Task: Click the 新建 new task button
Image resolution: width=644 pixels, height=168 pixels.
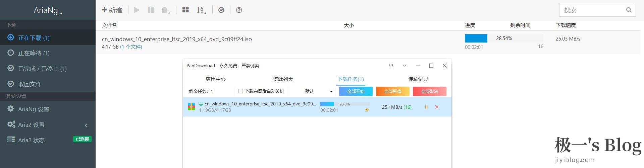Action: (112, 10)
